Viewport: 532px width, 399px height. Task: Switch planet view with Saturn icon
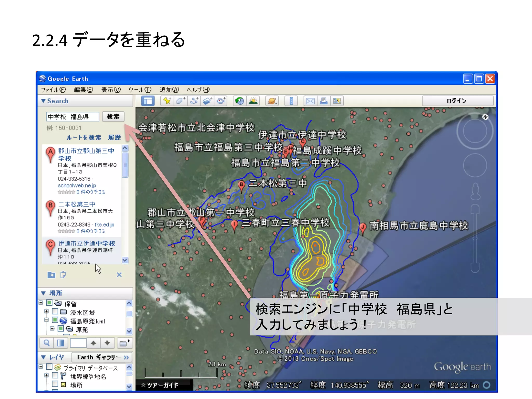(272, 101)
